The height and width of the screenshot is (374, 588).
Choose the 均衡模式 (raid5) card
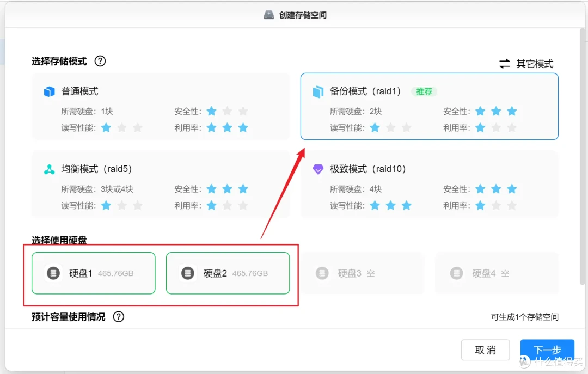161,184
